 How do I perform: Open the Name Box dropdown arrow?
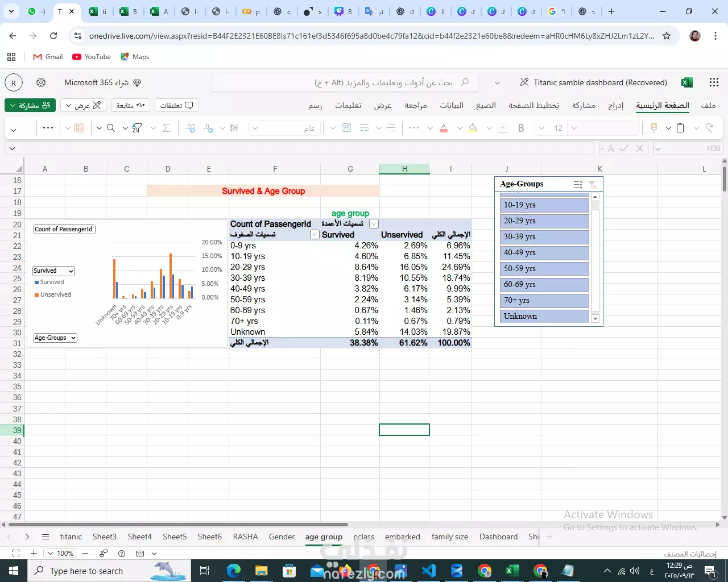(x=658, y=148)
